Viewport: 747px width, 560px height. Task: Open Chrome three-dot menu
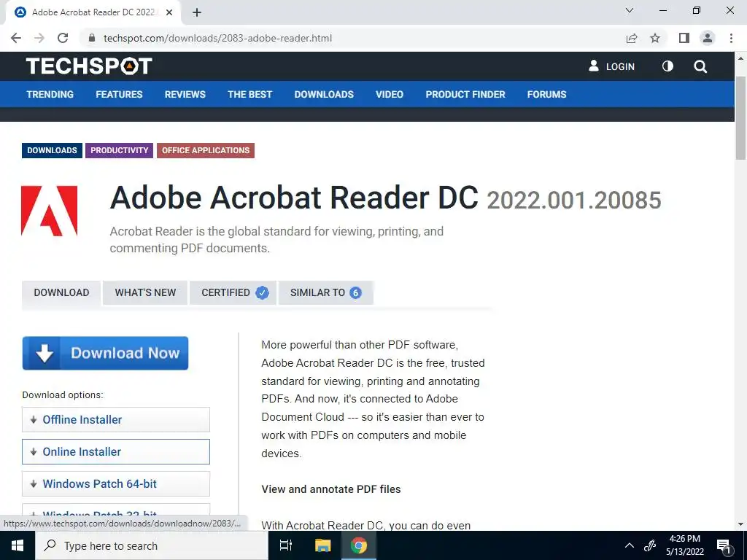(731, 38)
